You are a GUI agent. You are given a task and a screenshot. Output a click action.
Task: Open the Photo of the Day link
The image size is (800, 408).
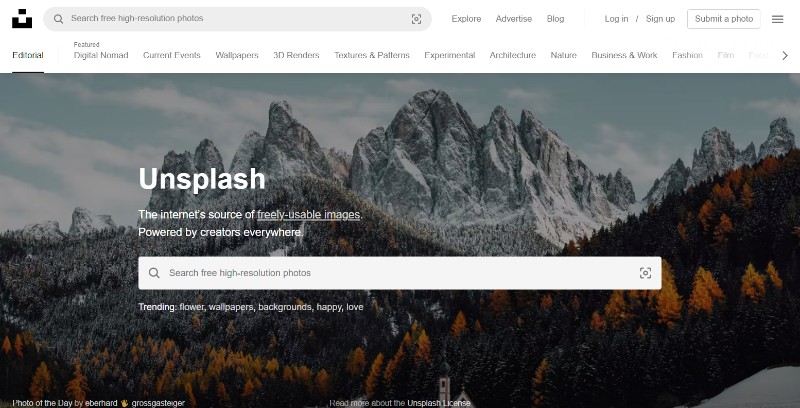tap(41, 403)
